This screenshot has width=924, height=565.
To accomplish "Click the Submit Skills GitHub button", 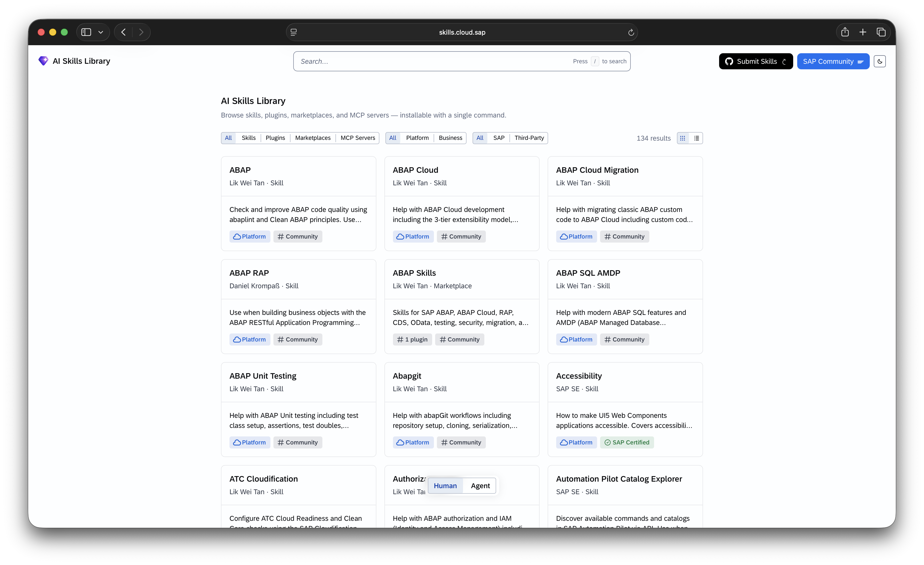I will click(756, 61).
